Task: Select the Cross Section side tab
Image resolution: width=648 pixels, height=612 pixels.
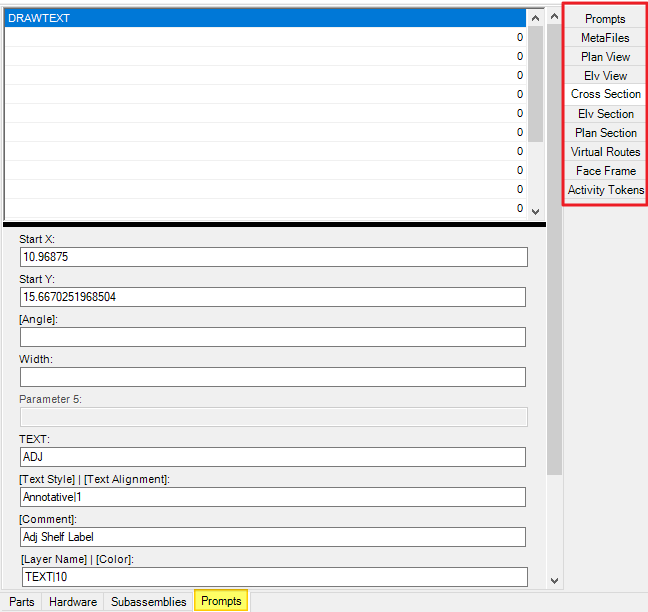Action: coord(605,94)
